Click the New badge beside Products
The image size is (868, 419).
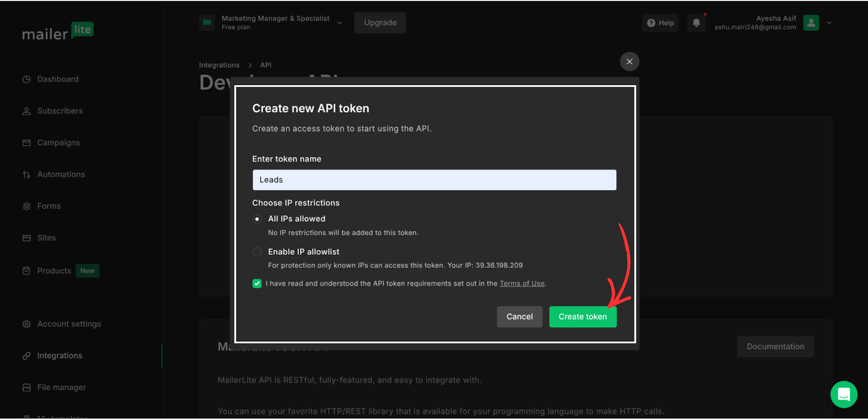[x=87, y=271]
